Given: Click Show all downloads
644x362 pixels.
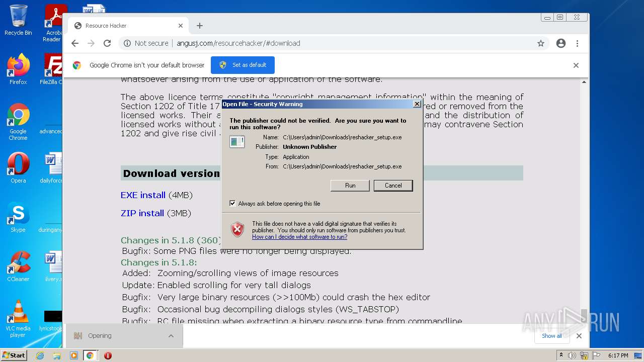Looking at the screenshot, I should [x=551, y=336].
